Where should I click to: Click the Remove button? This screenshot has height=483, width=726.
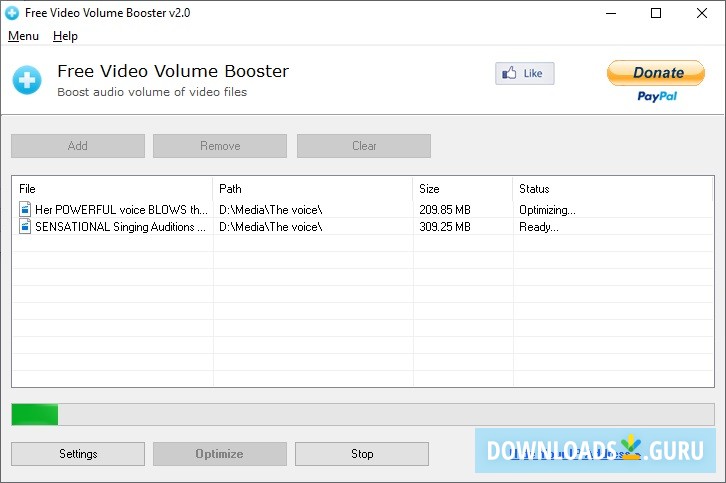point(220,146)
